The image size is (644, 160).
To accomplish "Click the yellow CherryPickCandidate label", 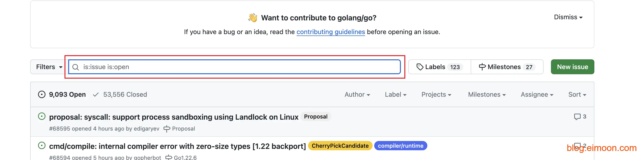I will point(340,146).
